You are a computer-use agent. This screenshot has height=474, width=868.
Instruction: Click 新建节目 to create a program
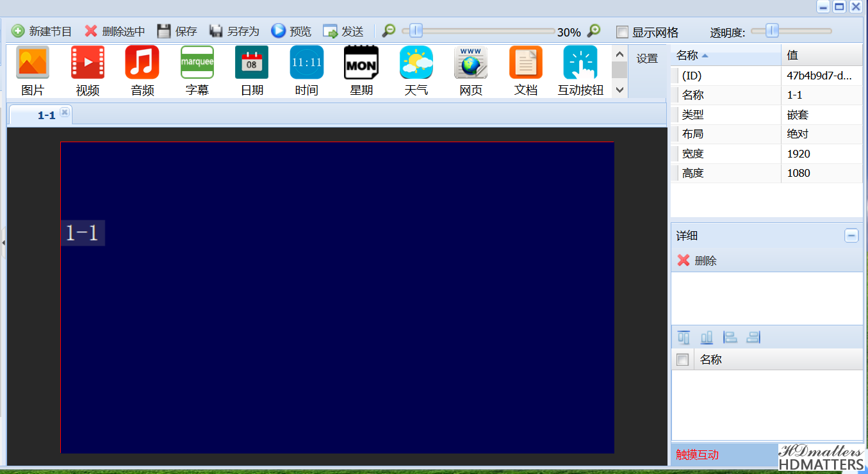click(x=42, y=31)
